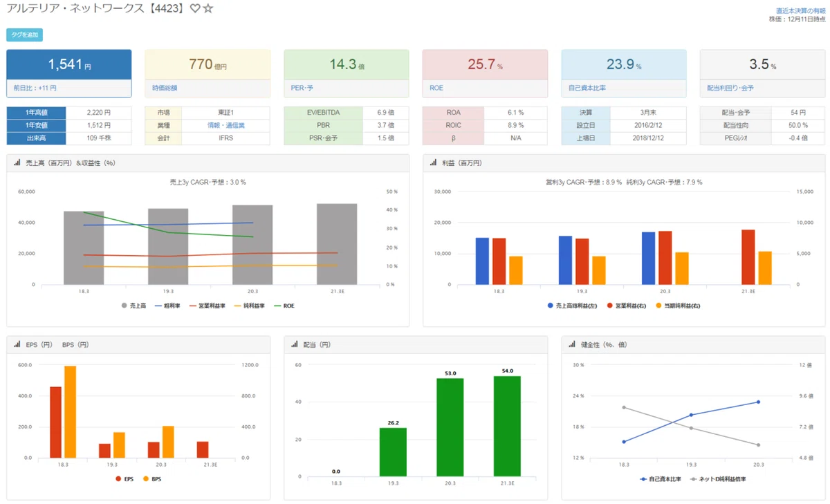Image resolution: width=830 pixels, height=504 pixels.
Task: Toggle the 売上高総利益(左) series in the profit legend
Action: [571, 306]
